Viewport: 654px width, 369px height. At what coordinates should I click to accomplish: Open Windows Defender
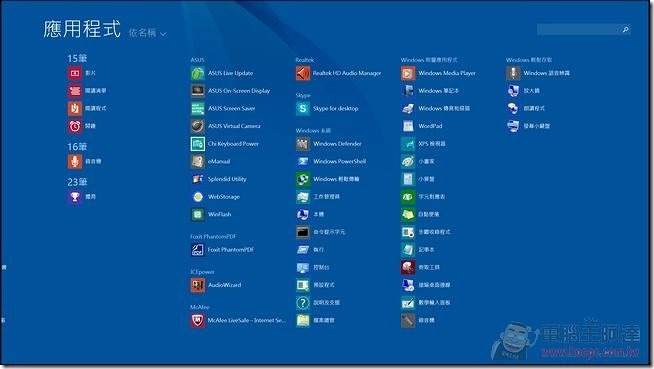tap(329, 143)
